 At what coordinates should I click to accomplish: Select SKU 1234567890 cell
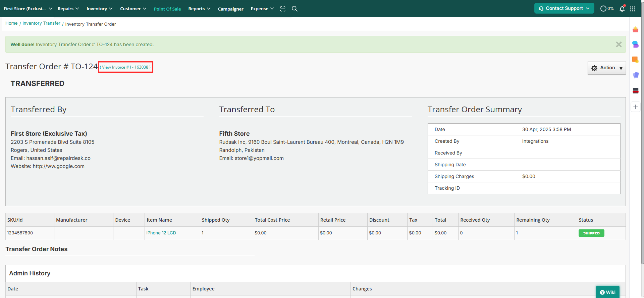pos(30,233)
